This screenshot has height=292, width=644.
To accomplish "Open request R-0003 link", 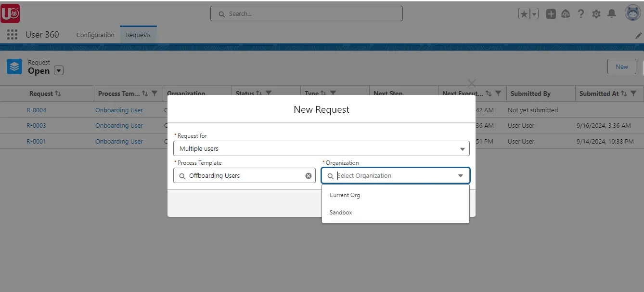I will (36, 125).
